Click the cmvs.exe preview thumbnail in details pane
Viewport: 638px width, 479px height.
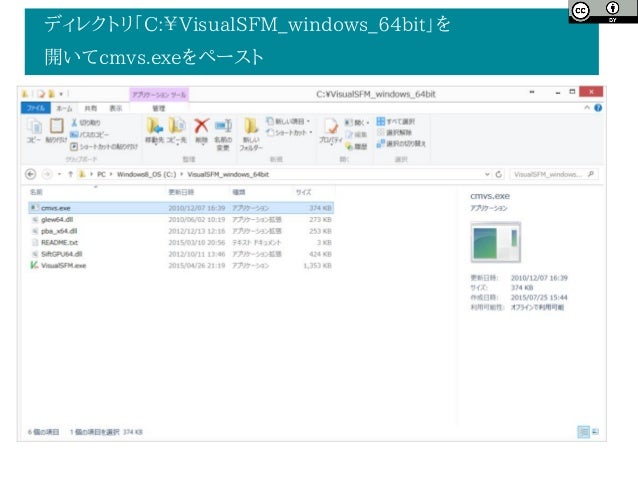[x=496, y=242]
